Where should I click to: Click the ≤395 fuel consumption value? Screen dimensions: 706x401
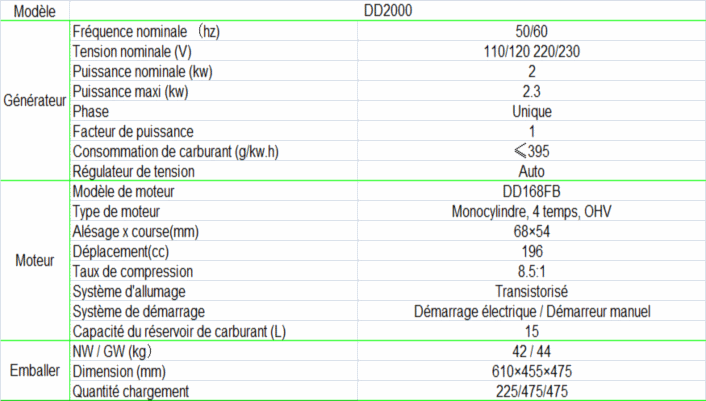click(531, 152)
